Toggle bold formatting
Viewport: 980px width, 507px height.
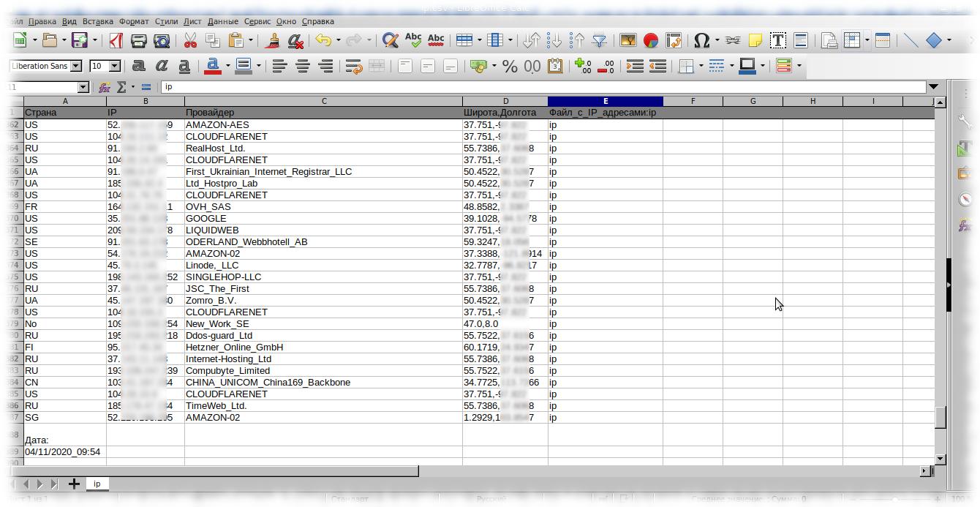tap(138, 66)
